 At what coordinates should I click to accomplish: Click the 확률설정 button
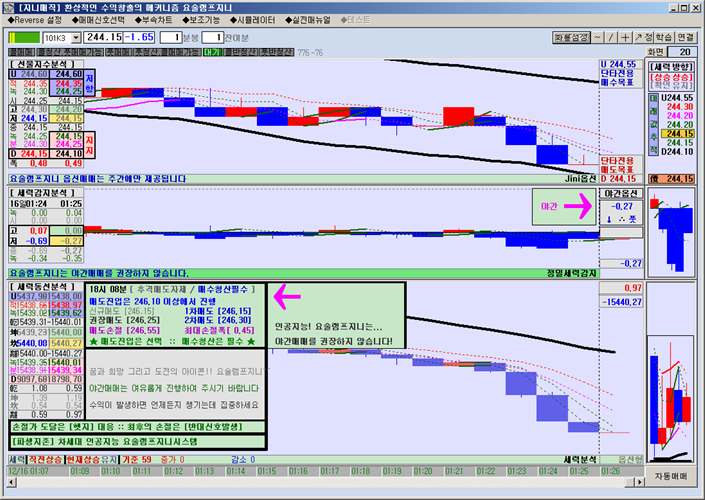click(x=571, y=38)
